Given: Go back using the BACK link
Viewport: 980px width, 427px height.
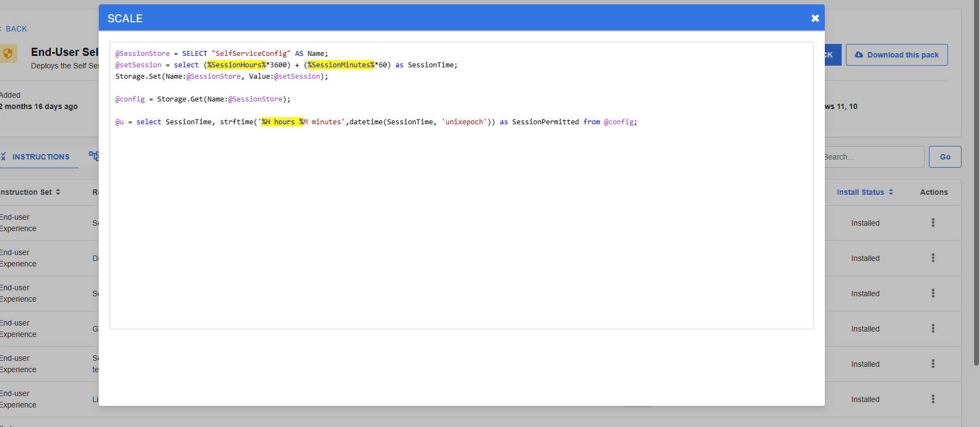Looking at the screenshot, I should 16,29.
